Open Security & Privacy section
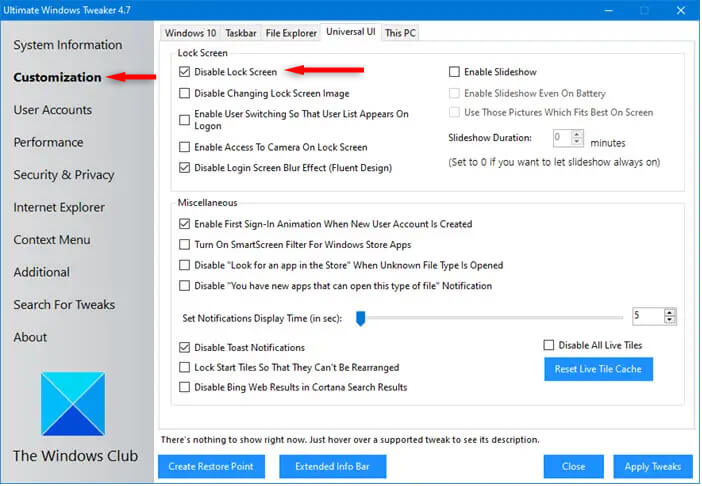702x486 pixels. (64, 175)
